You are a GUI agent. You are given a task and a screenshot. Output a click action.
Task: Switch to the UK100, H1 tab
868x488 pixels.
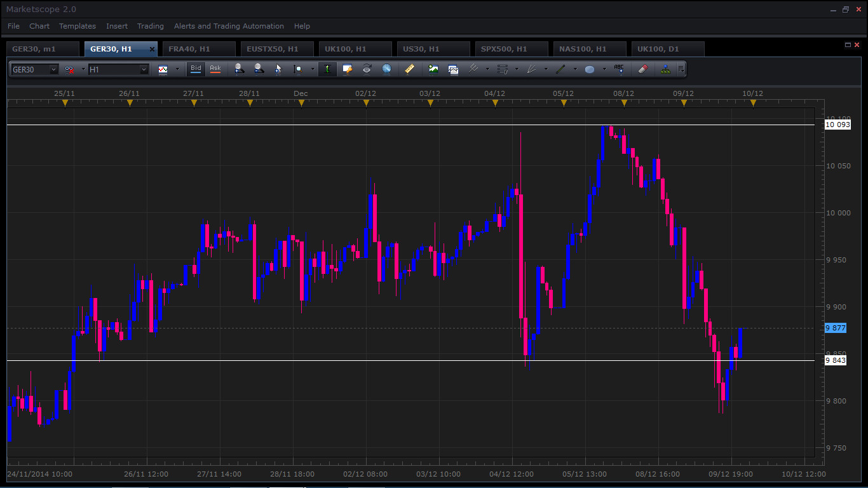click(x=355, y=49)
